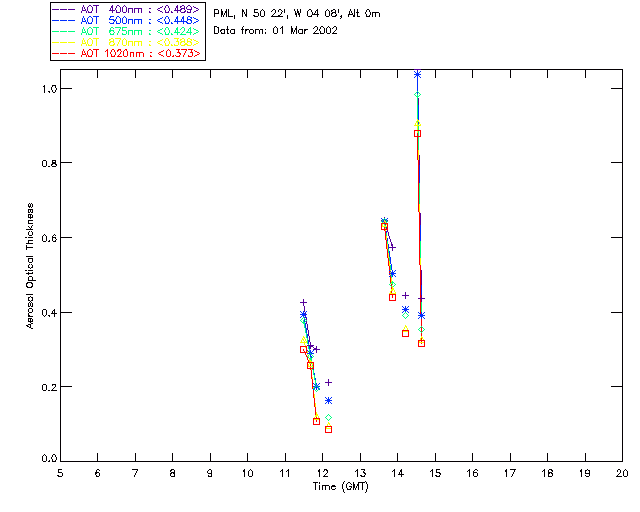Click the x-axis tick label 16

click(x=473, y=473)
